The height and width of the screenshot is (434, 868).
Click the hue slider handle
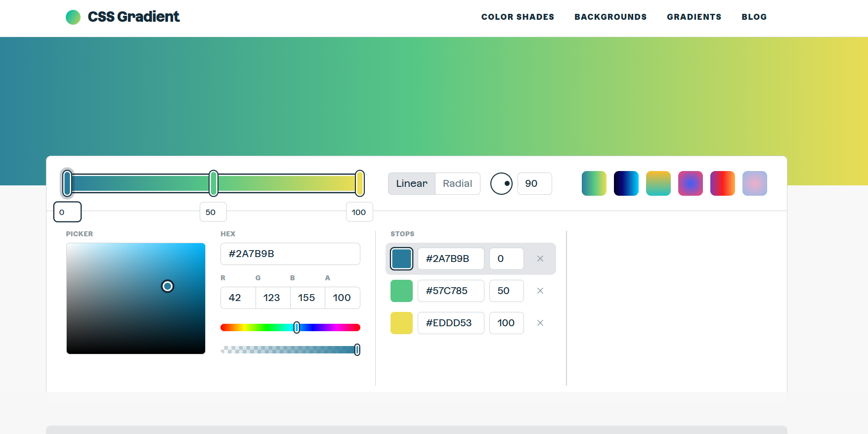point(297,327)
